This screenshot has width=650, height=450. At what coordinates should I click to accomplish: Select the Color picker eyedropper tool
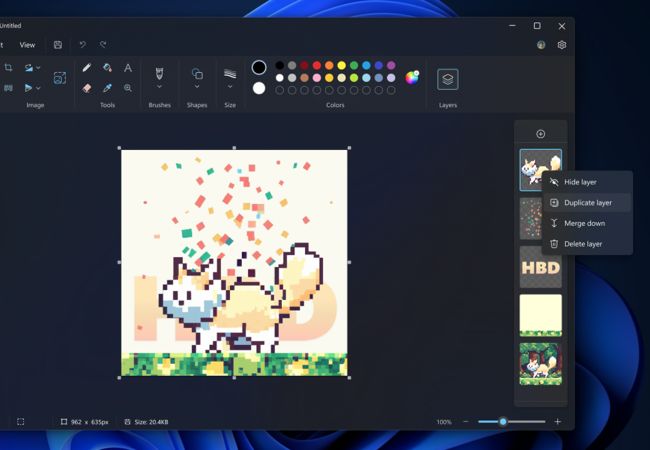tap(107, 88)
